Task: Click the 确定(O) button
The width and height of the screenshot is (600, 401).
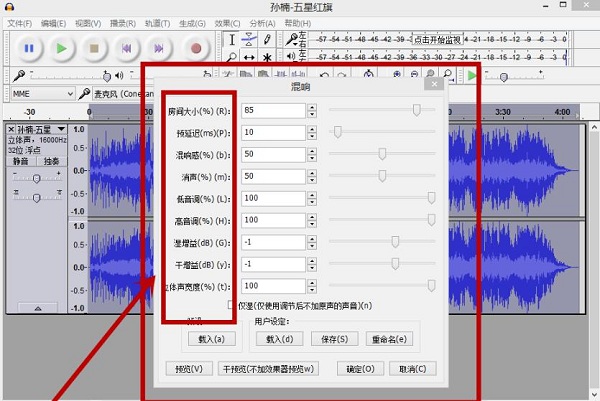Action: (x=360, y=369)
